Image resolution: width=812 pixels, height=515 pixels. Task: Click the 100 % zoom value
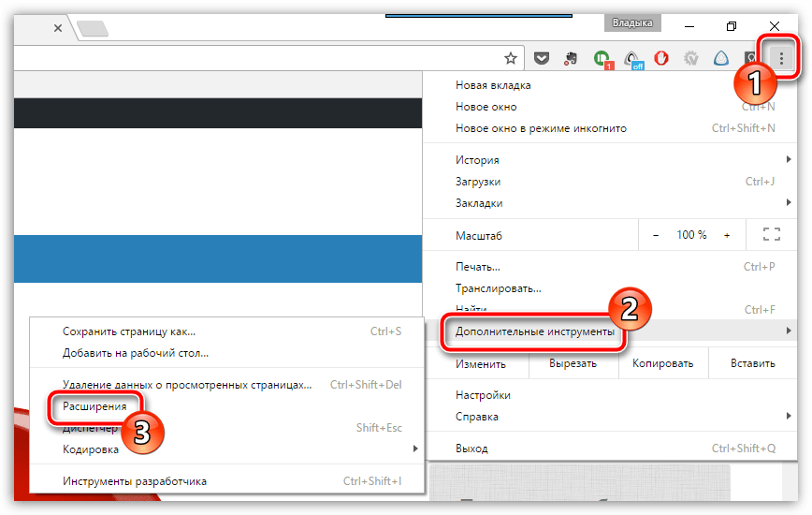(691, 235)
